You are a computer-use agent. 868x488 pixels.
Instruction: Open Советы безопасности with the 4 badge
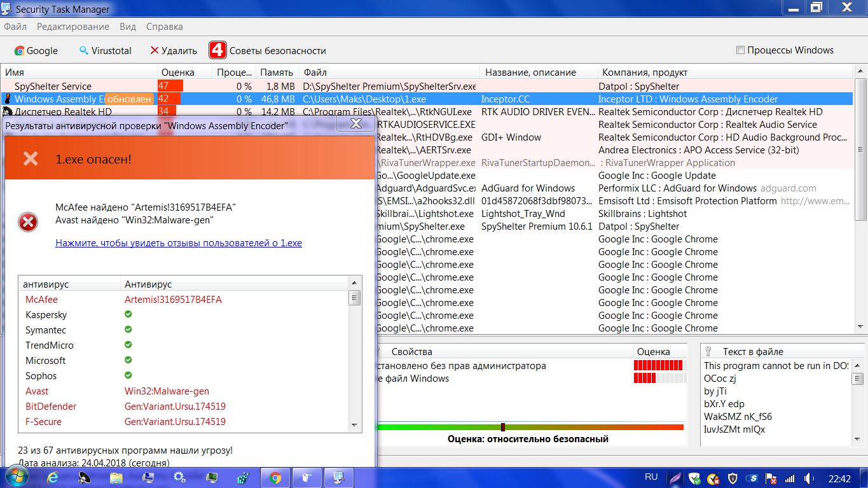coord(268,51)
